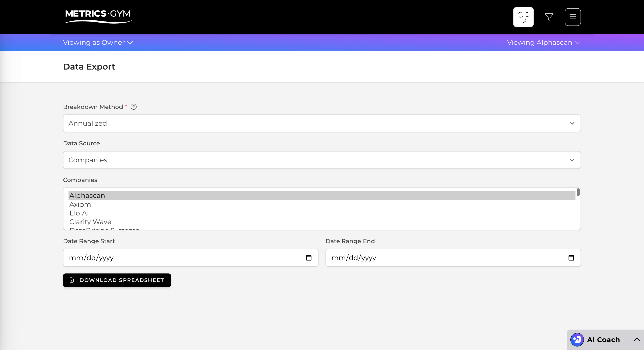Select Clarity Wave in the companies list
The image size is (644, 350).
[x=90, y=222]
